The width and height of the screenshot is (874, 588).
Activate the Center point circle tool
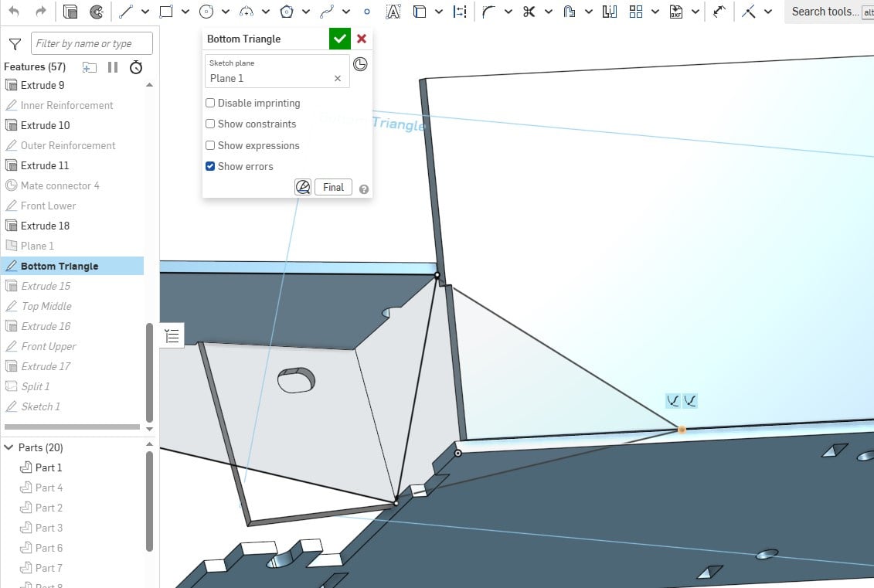pos(206,11)
